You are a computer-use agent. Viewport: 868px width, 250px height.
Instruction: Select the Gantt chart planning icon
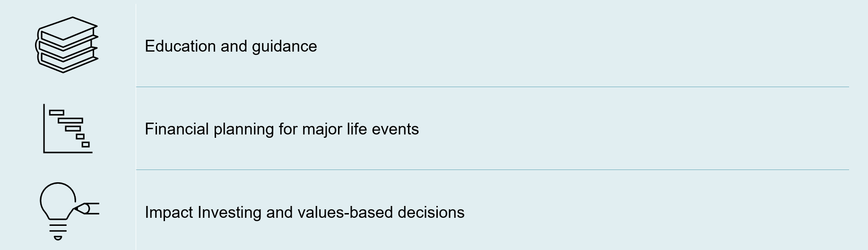tap(68, 128)
